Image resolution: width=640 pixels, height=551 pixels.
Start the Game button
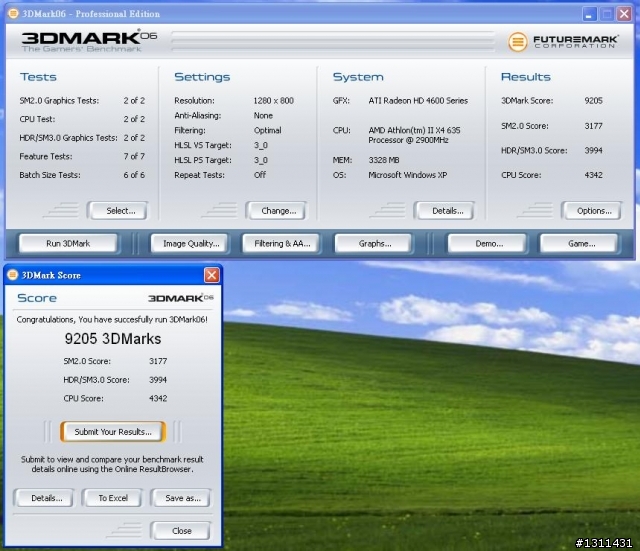(x=581, y=244)
